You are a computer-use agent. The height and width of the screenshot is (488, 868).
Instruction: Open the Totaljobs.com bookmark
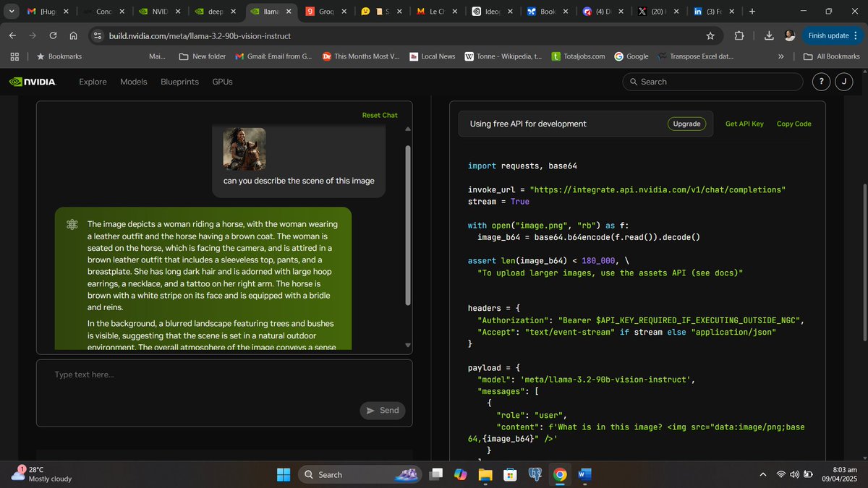(x=579, y=56)
